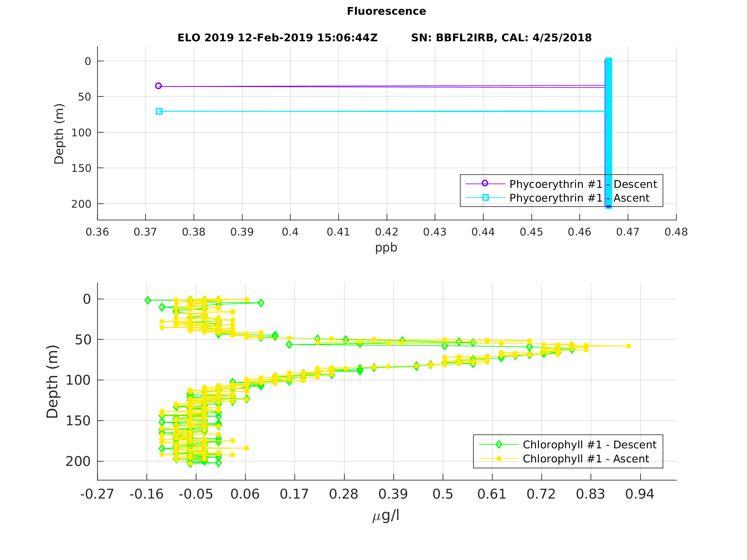Image resolution: width=747 pixels, height=560 pixels.
Task: Click the '0.36' tick label
Action: pos(97,232)
